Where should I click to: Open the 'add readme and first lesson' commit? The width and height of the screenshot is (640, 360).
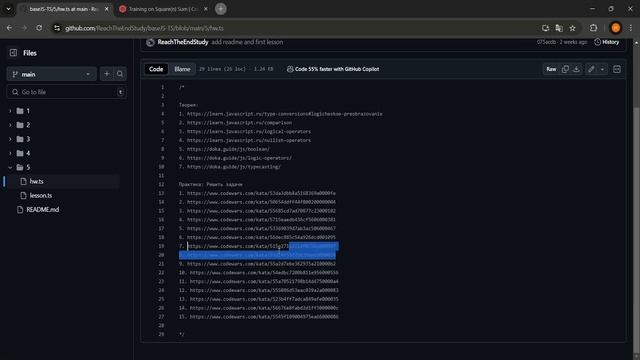247,42
